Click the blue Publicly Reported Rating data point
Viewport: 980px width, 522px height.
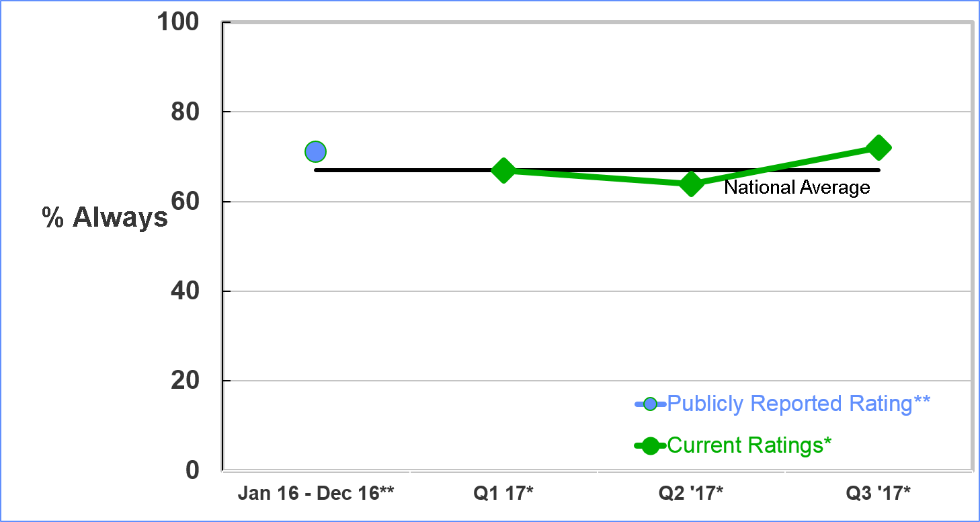(315, 152)
